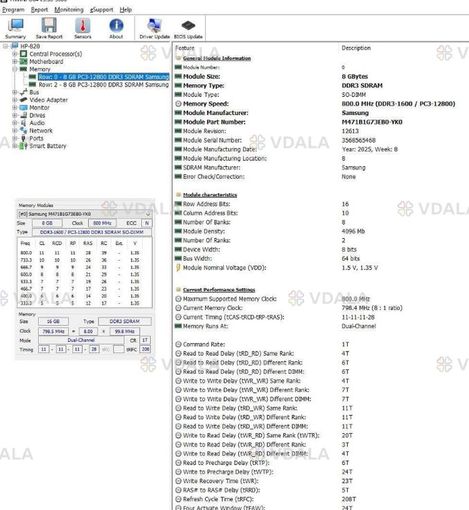Expand the Motherboard tree node
Image resolution: width=469 pixels, height=510 pixels.
coord(14,62)
